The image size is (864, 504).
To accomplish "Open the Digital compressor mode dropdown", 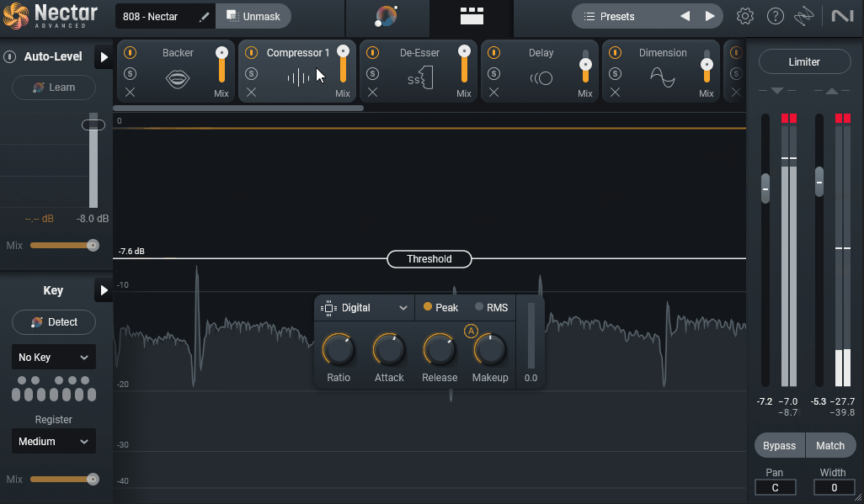I will [364, 307].
